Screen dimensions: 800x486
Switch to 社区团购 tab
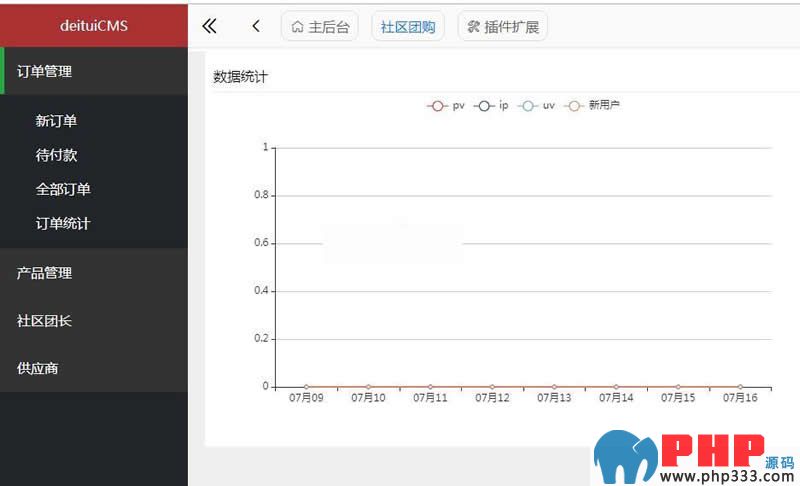pyautogui.click(x=408, y=26)
